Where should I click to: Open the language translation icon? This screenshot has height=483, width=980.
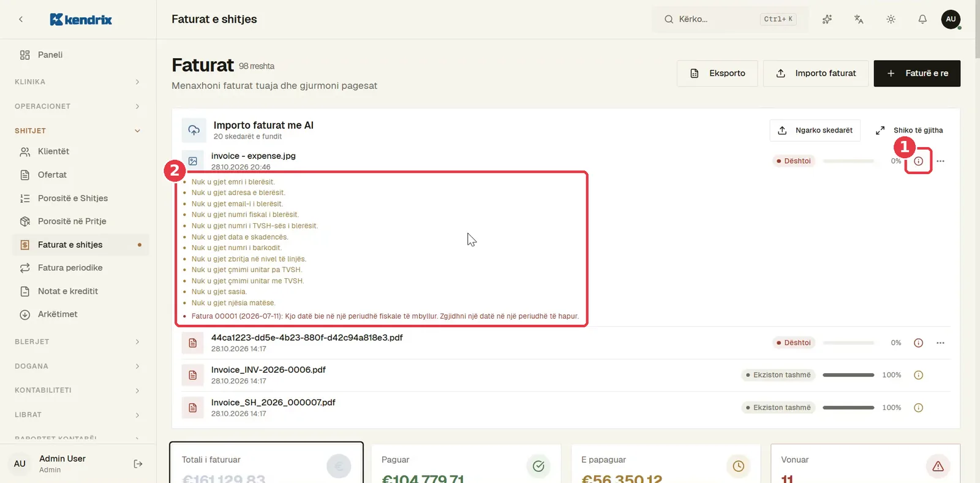click(859, 19)
